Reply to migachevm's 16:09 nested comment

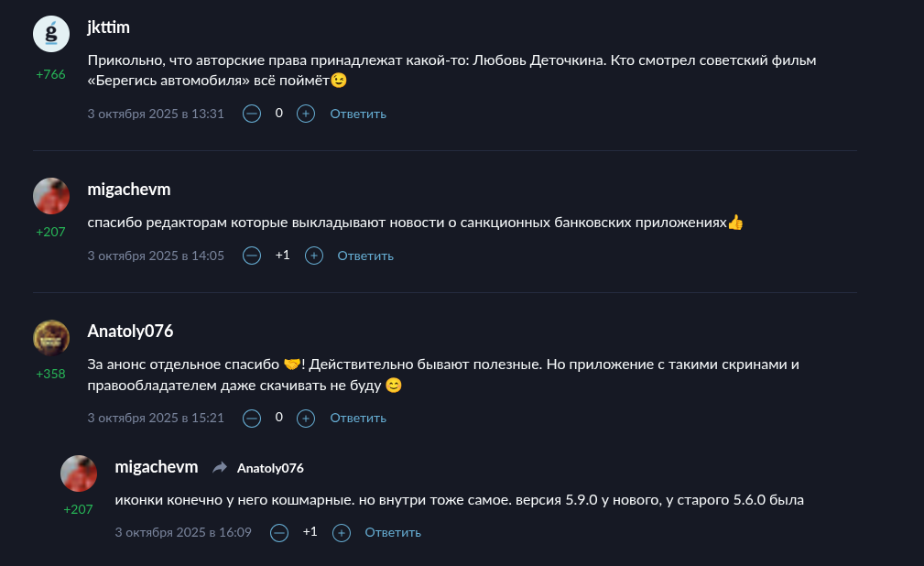coord(393,532)
